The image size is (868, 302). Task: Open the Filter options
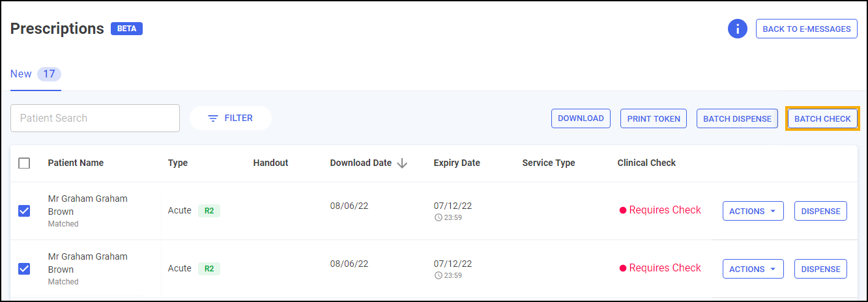coord(231,118)
